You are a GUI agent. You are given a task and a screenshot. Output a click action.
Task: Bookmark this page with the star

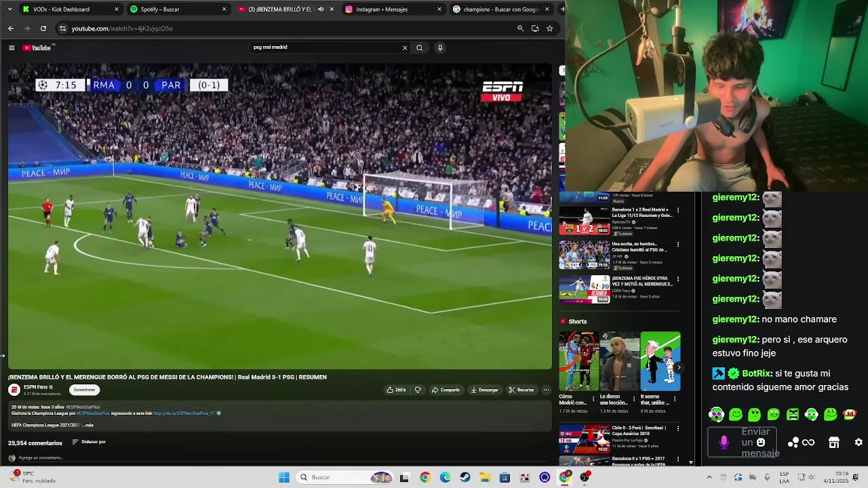coord(550,28)
